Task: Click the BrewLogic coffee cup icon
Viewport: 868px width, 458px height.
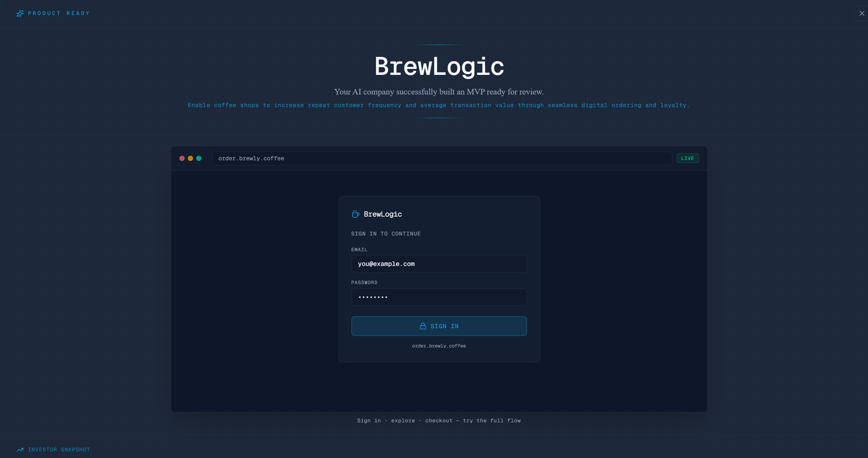Action: 355,214
